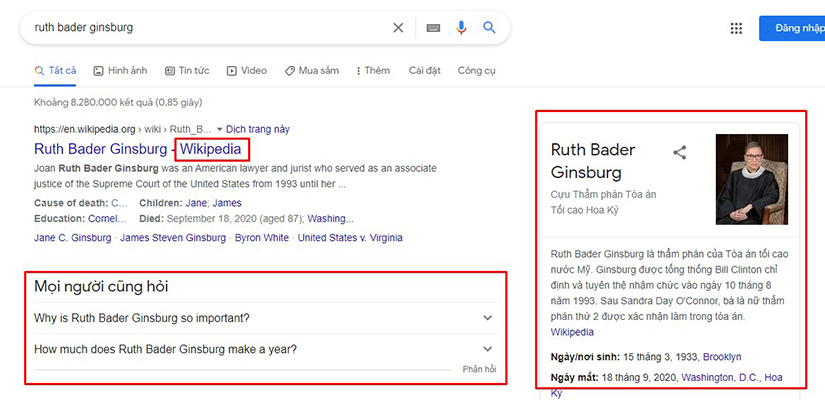Share the Ruth Bader Ginsburg knowledge panel
This screenshot has height=400, width=825.
pyautogui.click(x=680, y=153)
